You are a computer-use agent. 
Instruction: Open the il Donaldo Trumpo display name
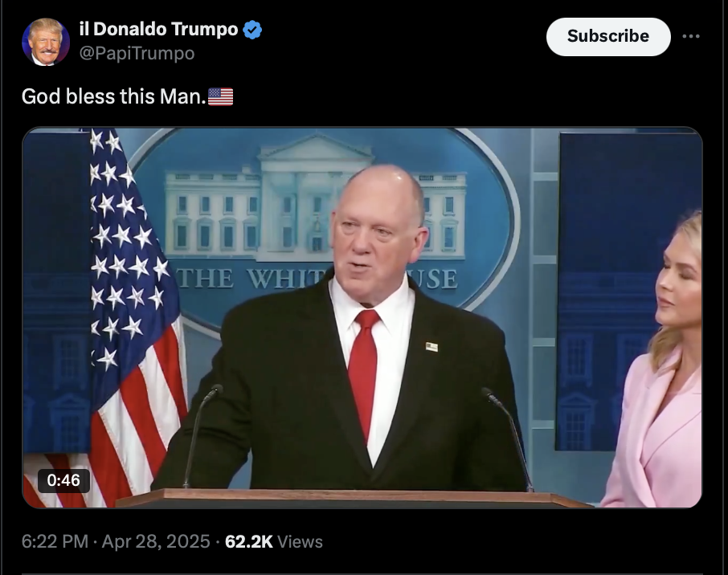click(x=159, y=29)
